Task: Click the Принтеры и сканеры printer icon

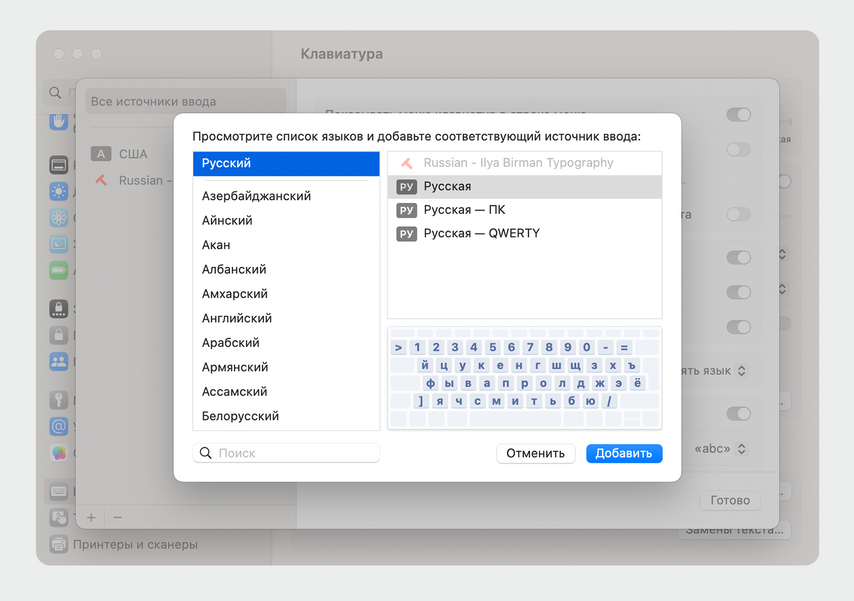Action: [58, 544]
